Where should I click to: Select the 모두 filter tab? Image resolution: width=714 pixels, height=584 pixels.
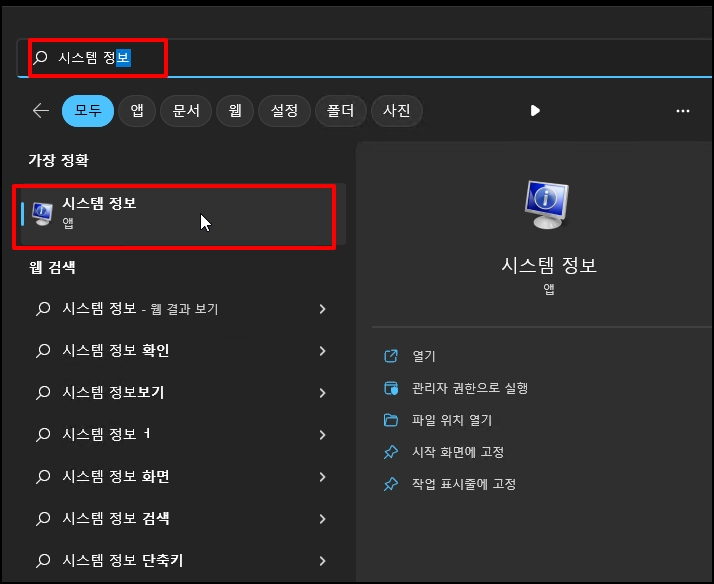coord(88,111)
